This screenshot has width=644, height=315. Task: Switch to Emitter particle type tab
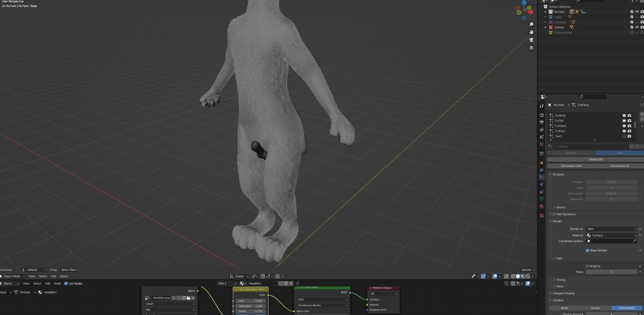[571, 153]
